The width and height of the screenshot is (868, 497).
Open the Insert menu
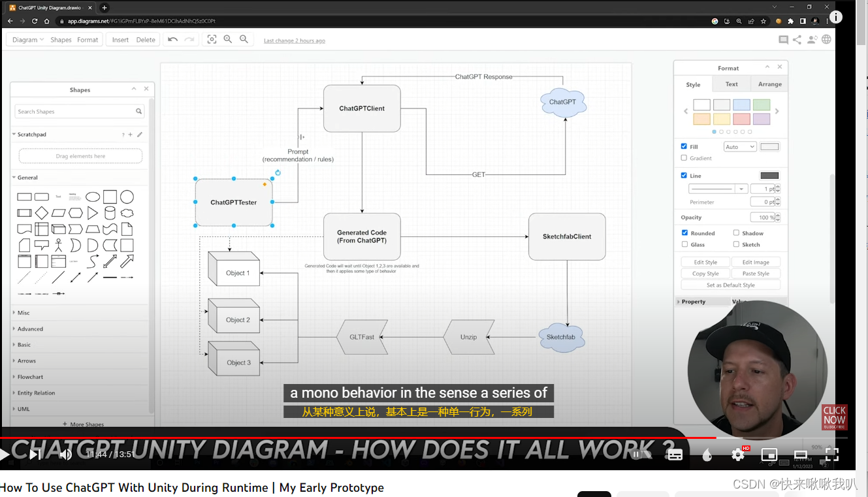pos(120,40)
